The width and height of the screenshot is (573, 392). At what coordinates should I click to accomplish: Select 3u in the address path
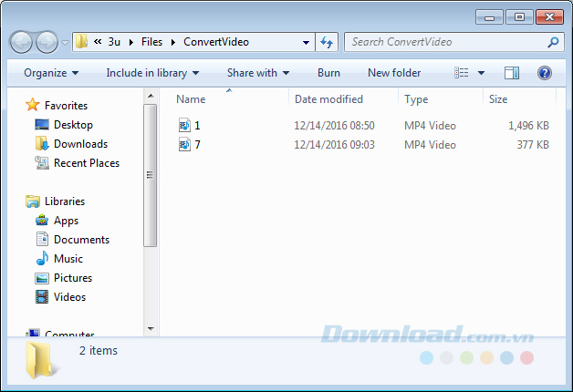coord(114,42)
